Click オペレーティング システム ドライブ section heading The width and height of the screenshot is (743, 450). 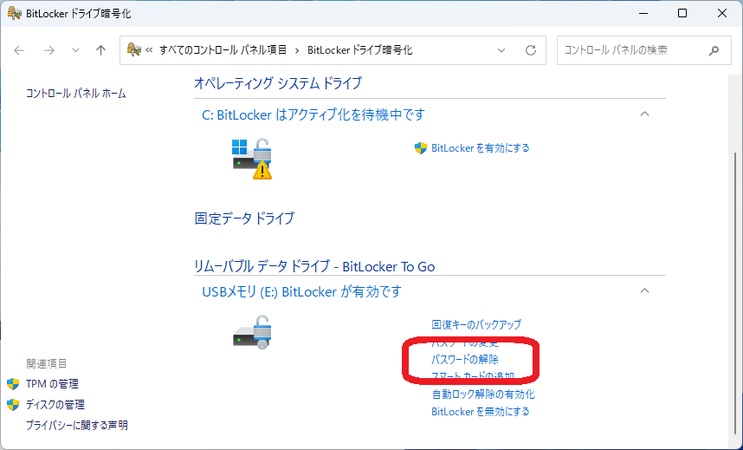278,83
